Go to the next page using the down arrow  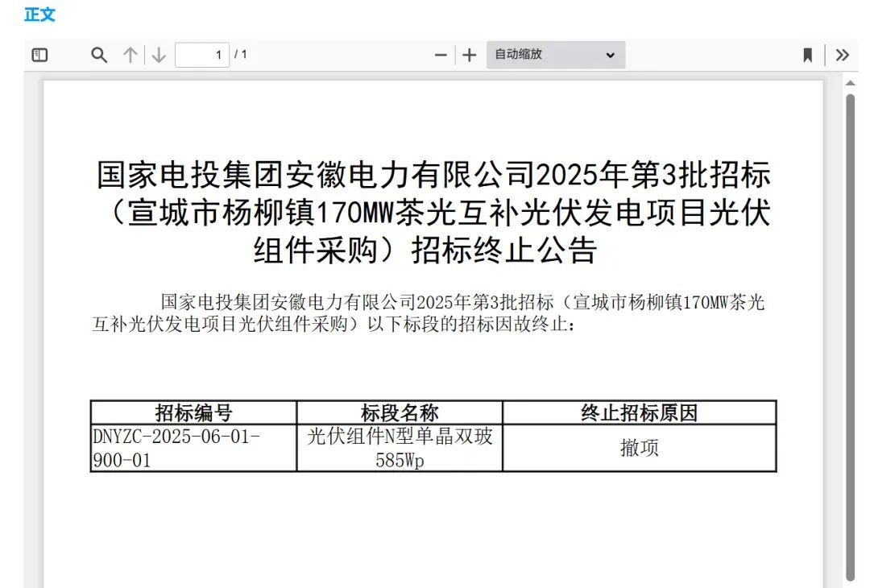[x=158, y=55]
